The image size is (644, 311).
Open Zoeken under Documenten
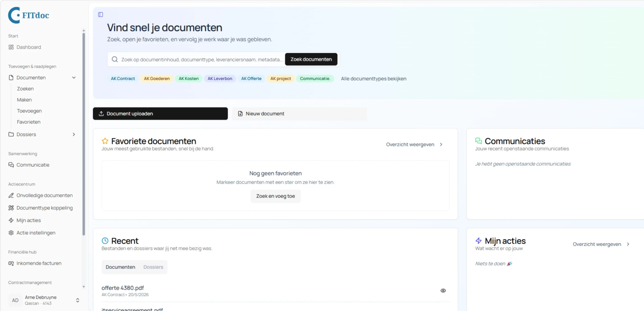(x=25, y=89)
